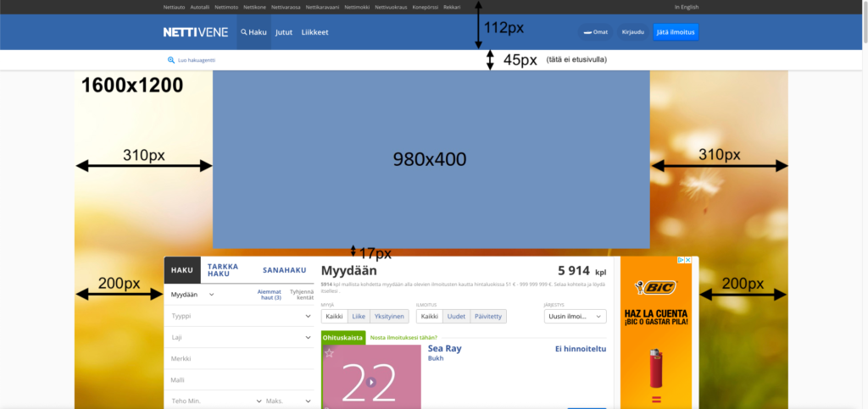The height and width of the screenshot is (409, 868).
Task: Open the Omat button
Action: tap(596, 32)
